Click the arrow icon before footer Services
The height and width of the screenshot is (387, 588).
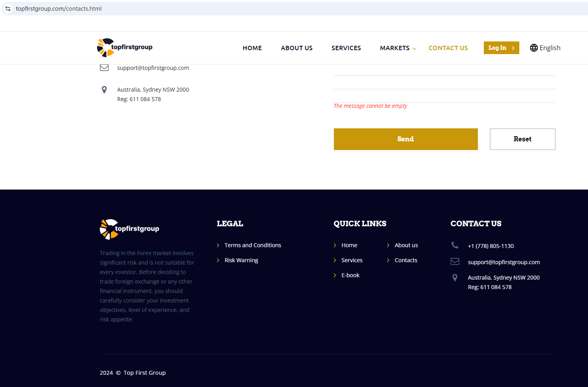pyautogui.click(x=335, y=260)
